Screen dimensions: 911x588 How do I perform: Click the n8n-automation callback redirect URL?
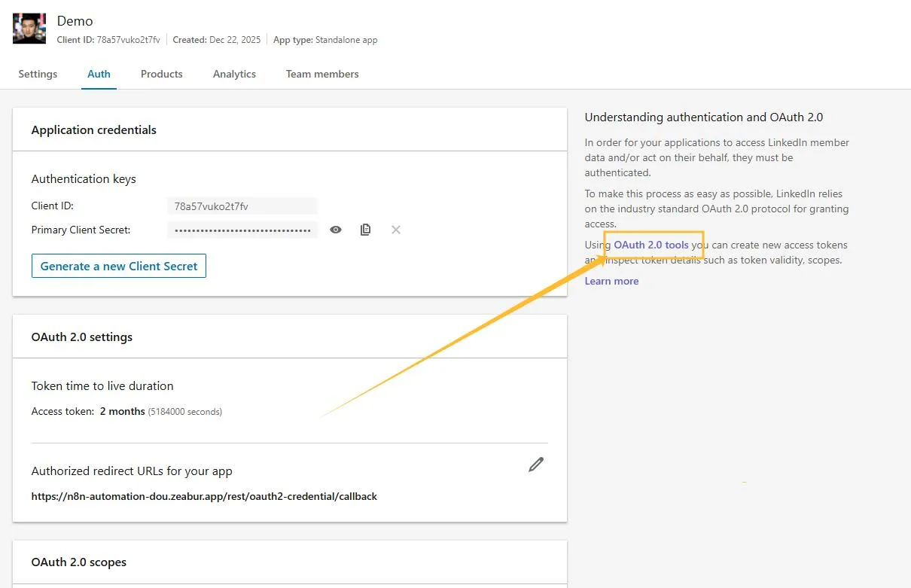pyautogui.click(x=204, y=496)
